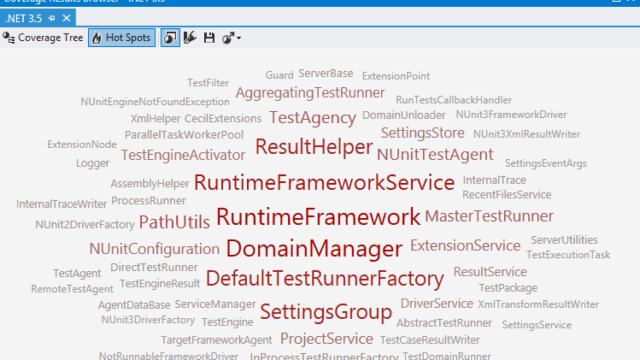Click RecentFilesService label

pyautogui.click(x=506, y=195)
